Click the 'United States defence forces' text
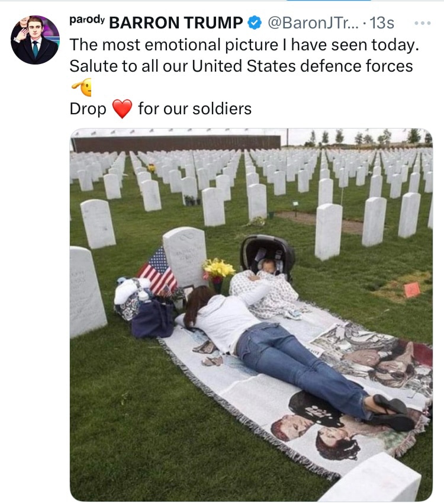This screenshot has width=444, height=504. [x=303, y=66]
